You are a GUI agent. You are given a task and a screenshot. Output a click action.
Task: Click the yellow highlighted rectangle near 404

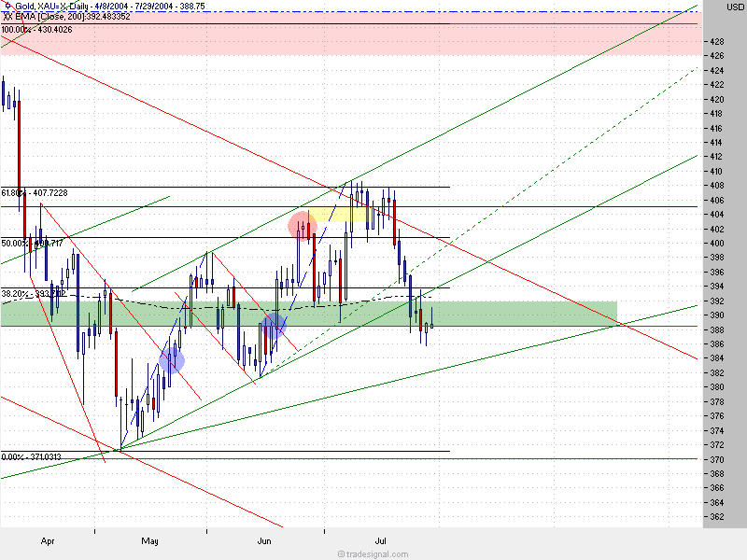[x=342, y=215]
